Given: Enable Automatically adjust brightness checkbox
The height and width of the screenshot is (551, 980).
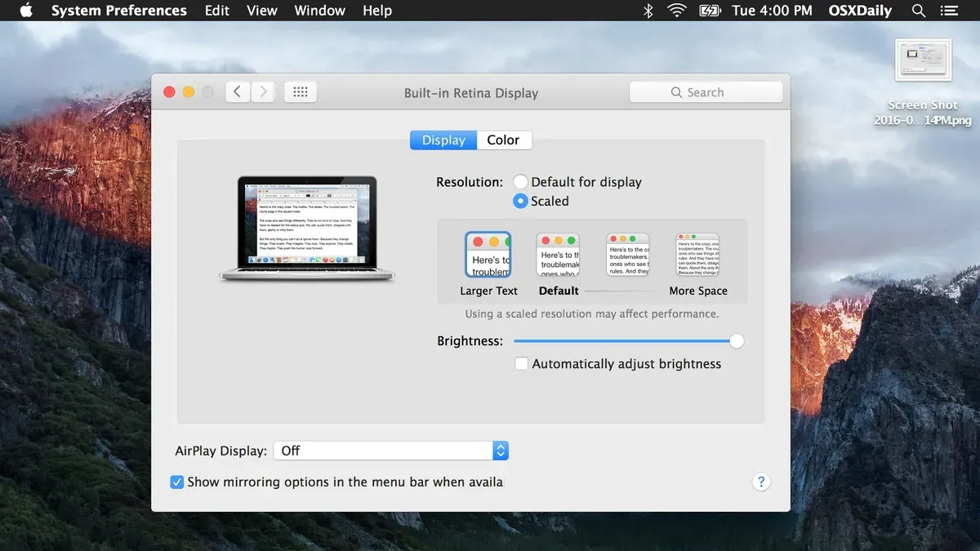Looking at the screenshot, I should (521, 364).
